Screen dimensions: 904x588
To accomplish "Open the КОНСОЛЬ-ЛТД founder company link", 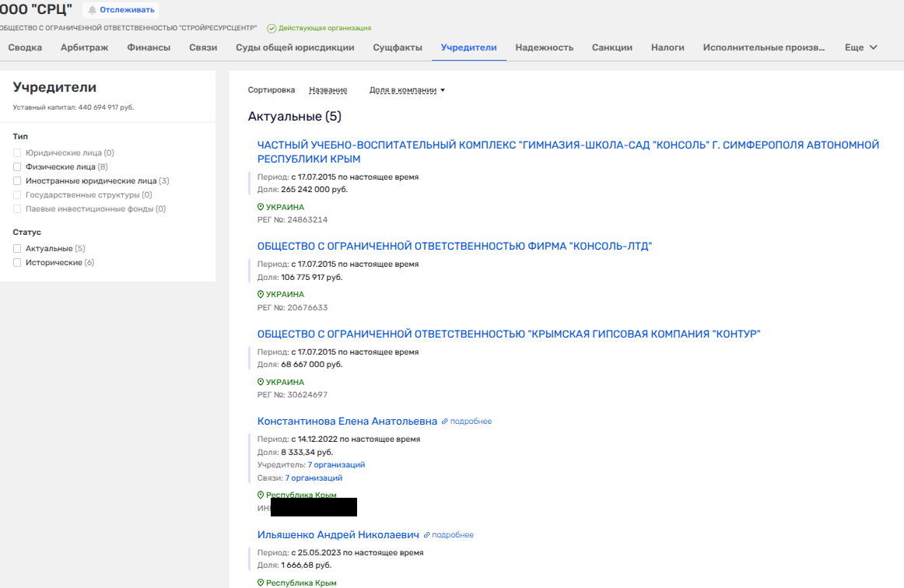I will 454,247.
